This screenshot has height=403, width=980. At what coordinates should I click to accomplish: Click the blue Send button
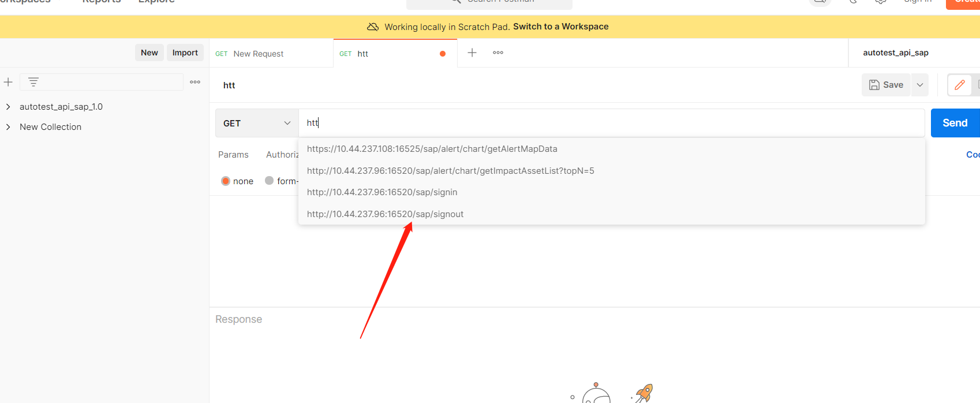pyautogui.click(x=955, y=123)
